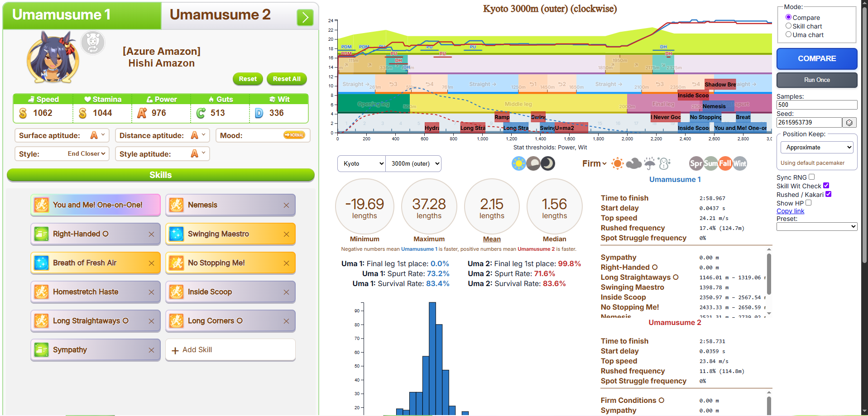868x416 pixels.
Task: Click the Hishi Amazon character portrait
Action: tap(53, 57)
